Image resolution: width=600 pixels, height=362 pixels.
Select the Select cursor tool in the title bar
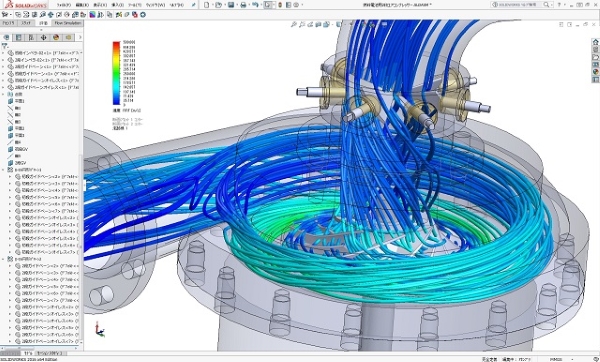click(268, 5)
